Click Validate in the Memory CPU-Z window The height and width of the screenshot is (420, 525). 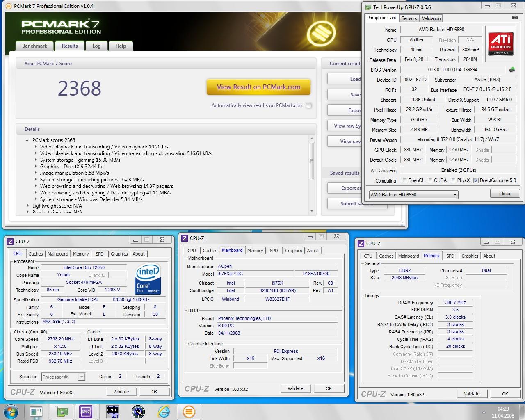click(472, 394)
